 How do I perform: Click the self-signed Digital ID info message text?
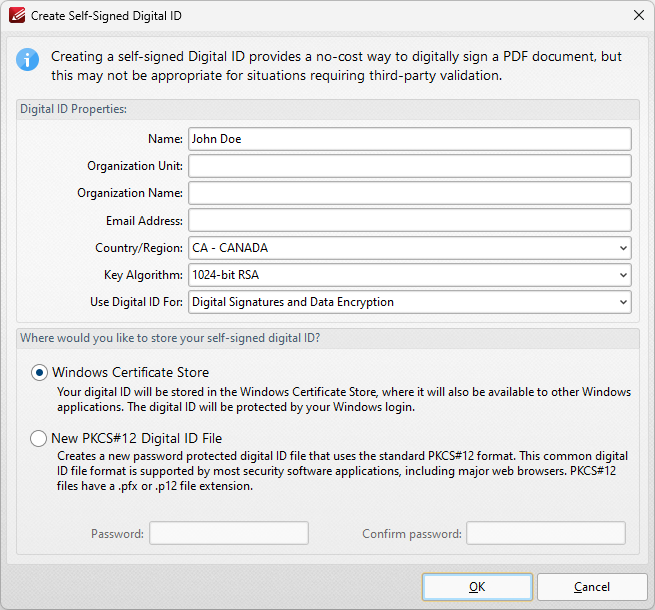(336, 66)
